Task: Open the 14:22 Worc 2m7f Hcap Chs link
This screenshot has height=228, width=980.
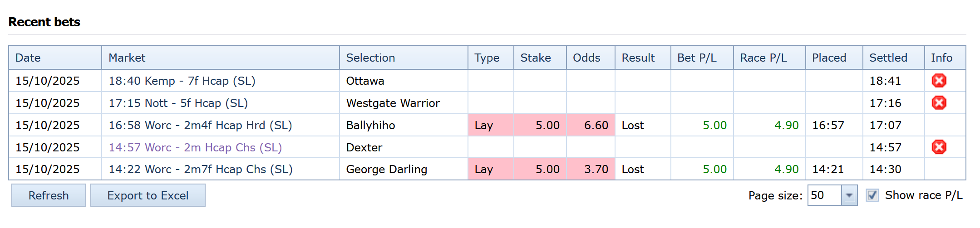Action: coord(200,169)
